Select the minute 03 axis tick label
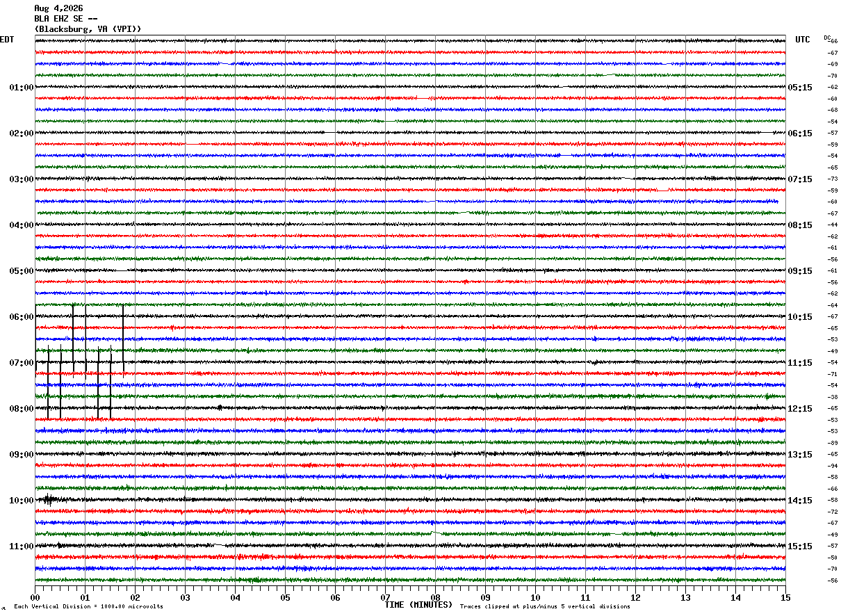This screenshot has width=841, height=616. (x=185, y=597)
